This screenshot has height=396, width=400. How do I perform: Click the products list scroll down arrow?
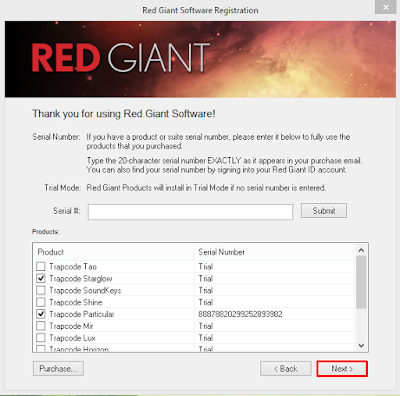[x=361, y=346]
